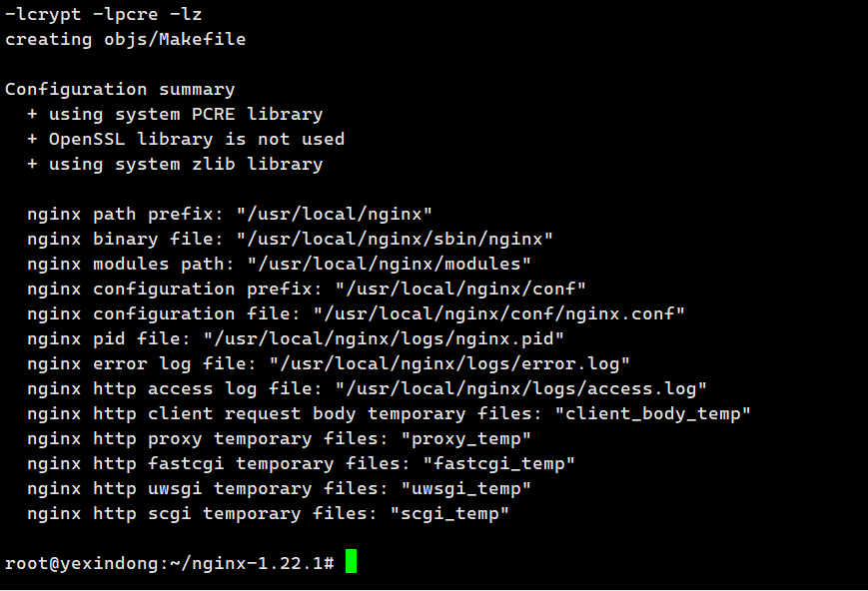Click the "client_body_temp" text
Image resolution: width=868 pixels, height=591 pixels.
[652, 414]
